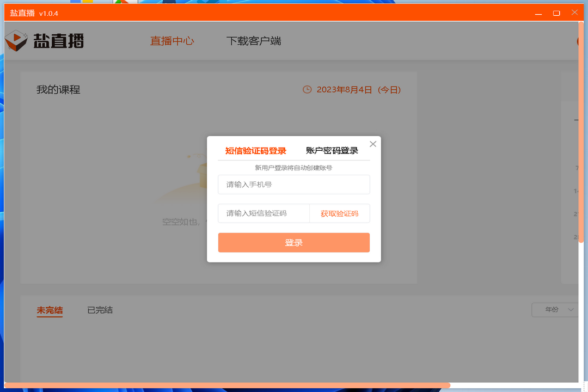588x392 pixels.
Task: Select the 未完结 courses tab
Action: point(49,310)
